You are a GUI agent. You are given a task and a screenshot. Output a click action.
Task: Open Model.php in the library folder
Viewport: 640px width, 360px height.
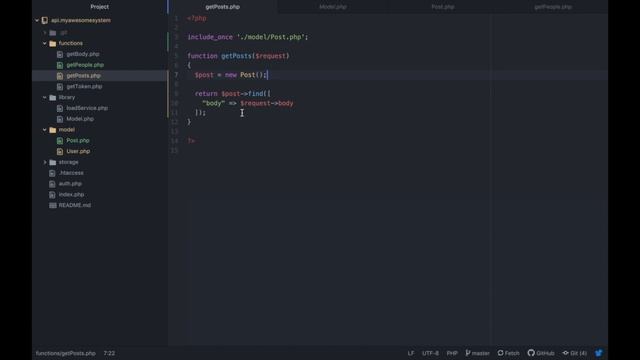tap(80, 119)
